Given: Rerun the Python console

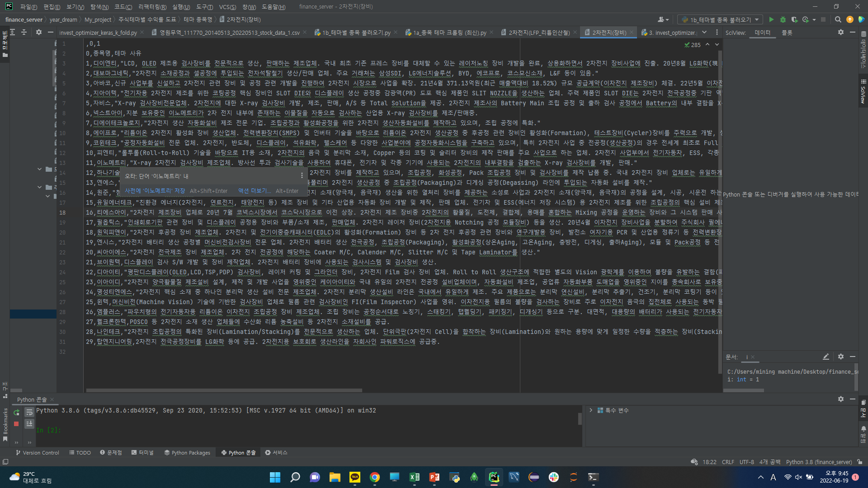Looking at the screenshot, I should (x=16, y=412).
